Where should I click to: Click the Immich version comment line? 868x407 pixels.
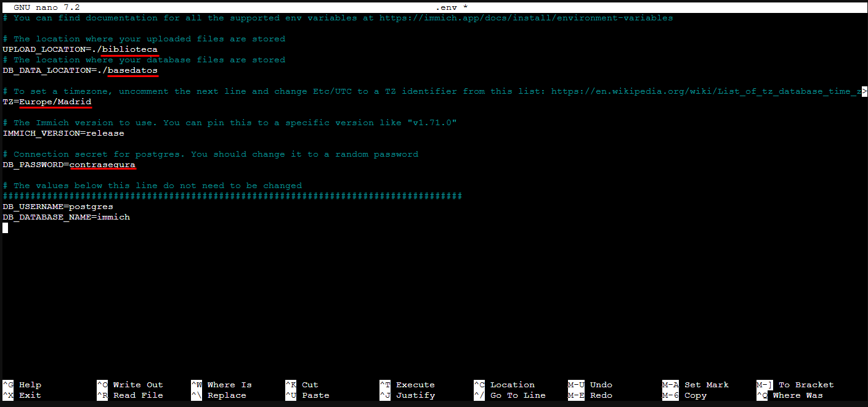tap(230, 123)
